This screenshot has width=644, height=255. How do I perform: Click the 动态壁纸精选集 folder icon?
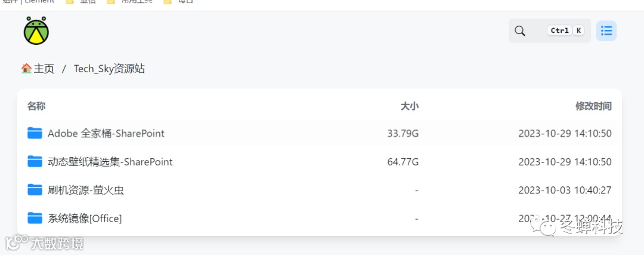click(x=35, y=162)
